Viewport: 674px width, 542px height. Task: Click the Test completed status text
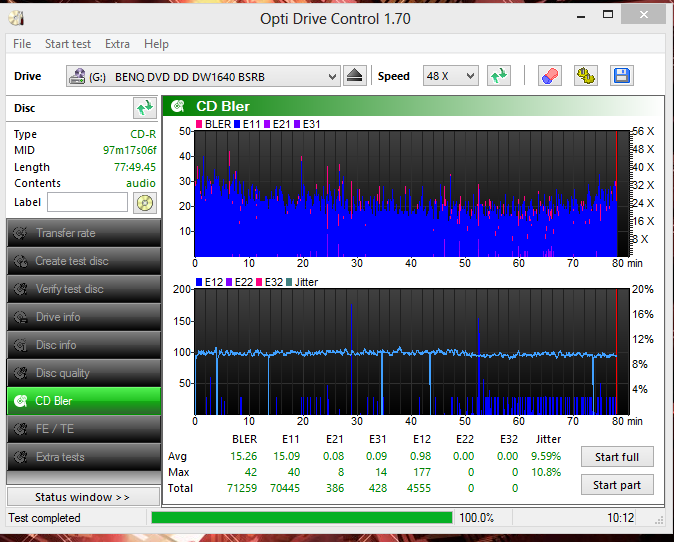point(44,518)
